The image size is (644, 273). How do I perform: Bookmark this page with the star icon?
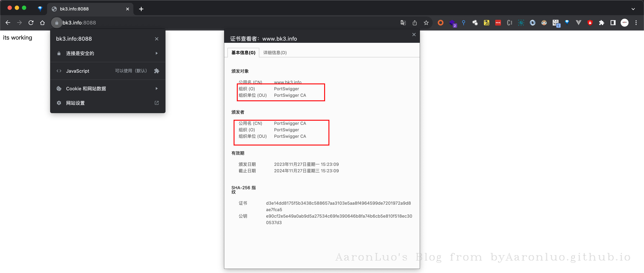click(x=426, y=23)
